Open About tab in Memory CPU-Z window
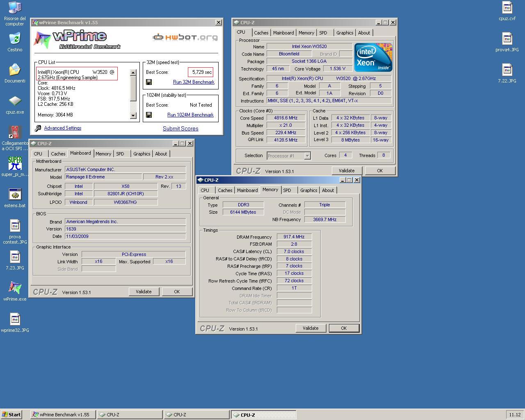The height and width of the screenshot is (420, 525). point(328,190)
